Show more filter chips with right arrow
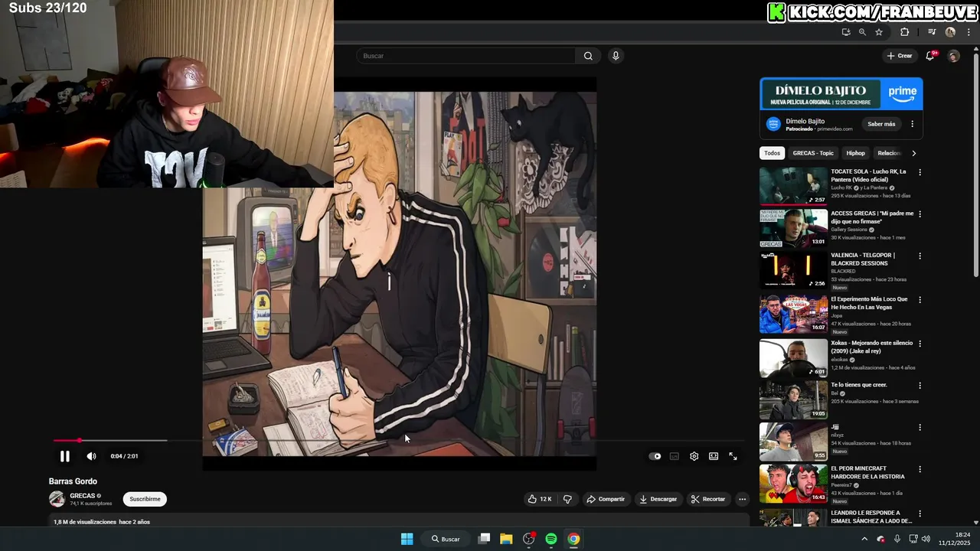Screen dimensions: 980x551 tap(913, 153)
